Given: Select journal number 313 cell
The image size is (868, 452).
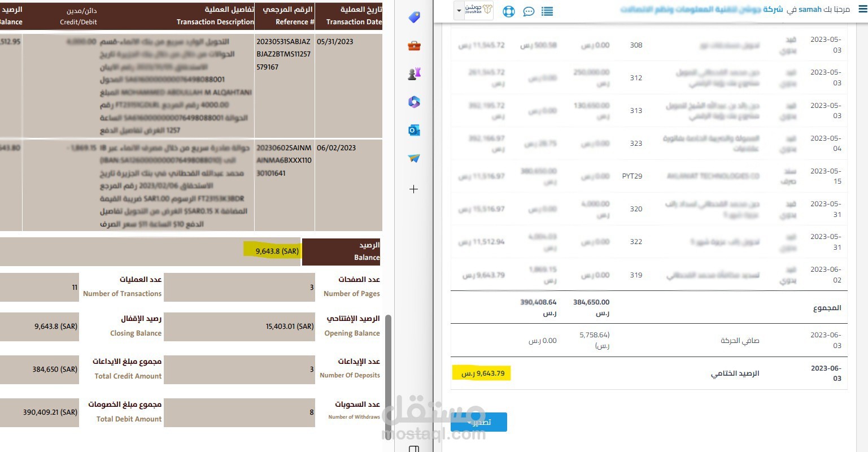Looking at the screenshot, I should (636, 111).
